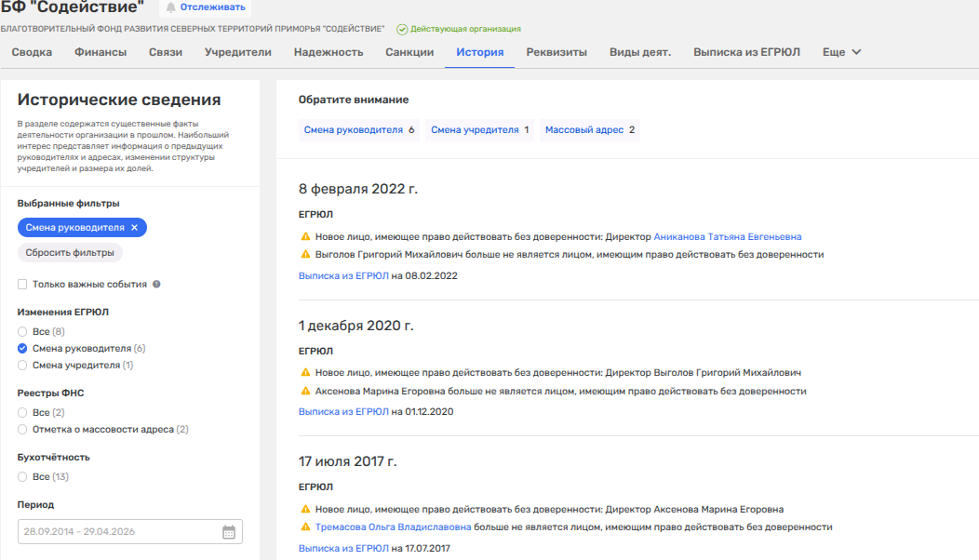Image resolution: width=979 pixels, height=560 pixels.
Task: Click the Сбросить фильтры button
Action: 70,253
